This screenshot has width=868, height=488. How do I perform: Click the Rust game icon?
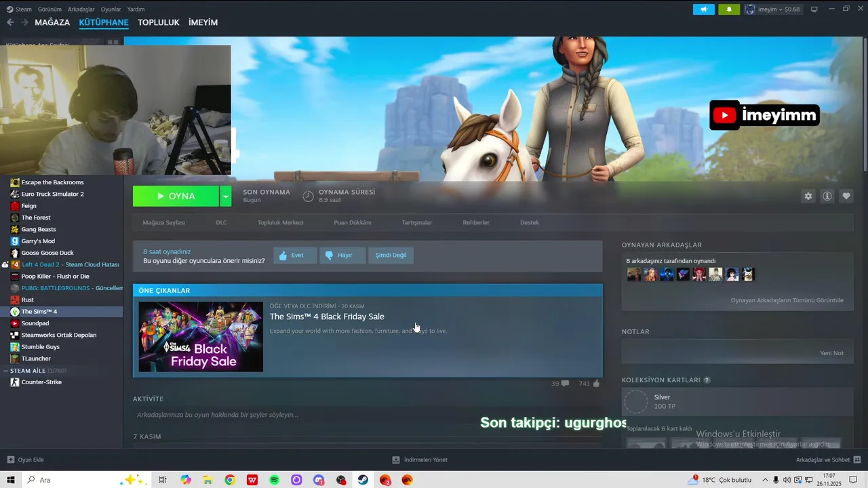15,300
